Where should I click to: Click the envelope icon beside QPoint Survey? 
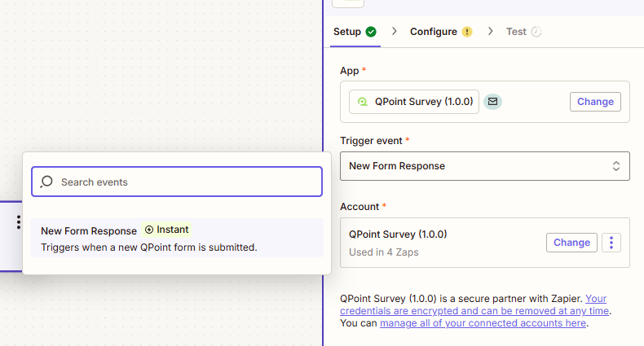pyautogui.click(x=492, y=101)
